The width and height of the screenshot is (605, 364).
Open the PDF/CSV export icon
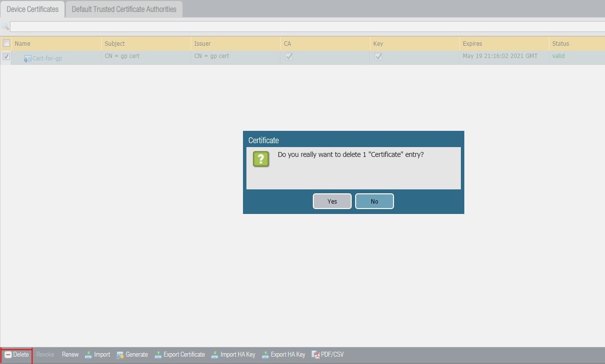point(314,354)
